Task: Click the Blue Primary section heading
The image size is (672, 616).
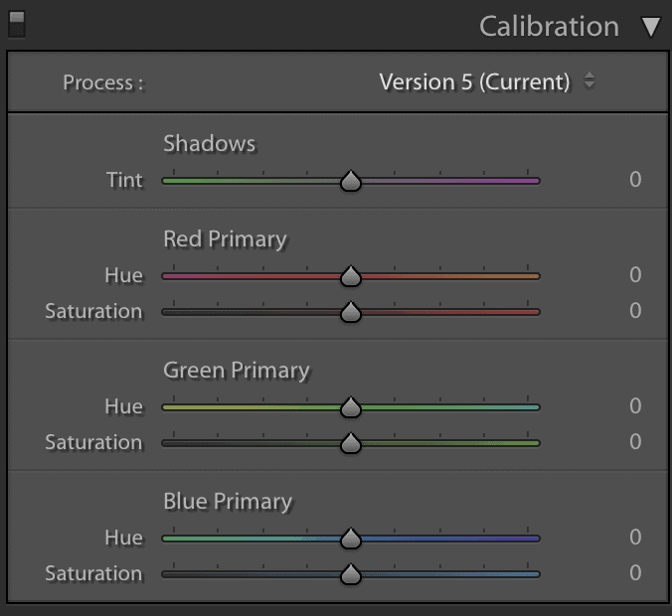Action: (x=228, y=502)
